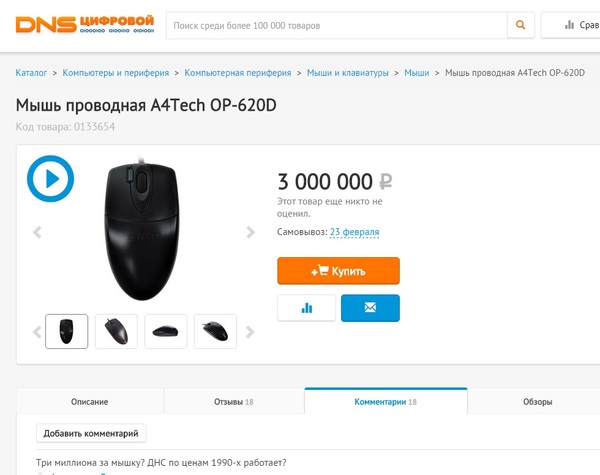
Task: Show the next product image
Action: [251, 233]
